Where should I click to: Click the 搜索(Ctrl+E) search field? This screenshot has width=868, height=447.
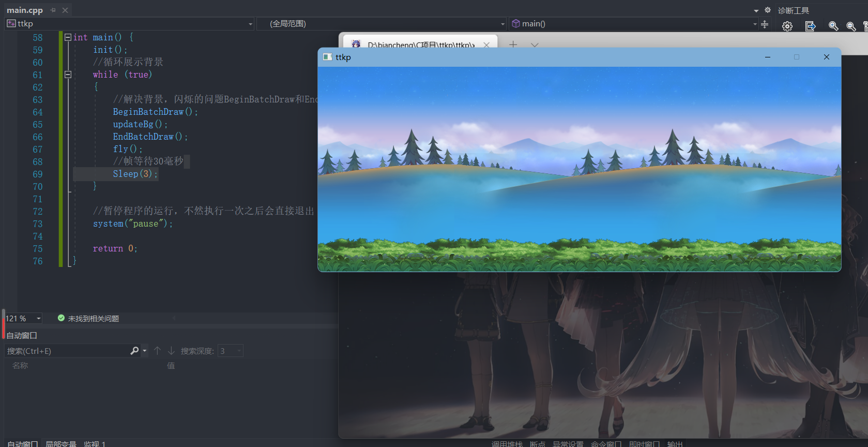coord(66,351)
